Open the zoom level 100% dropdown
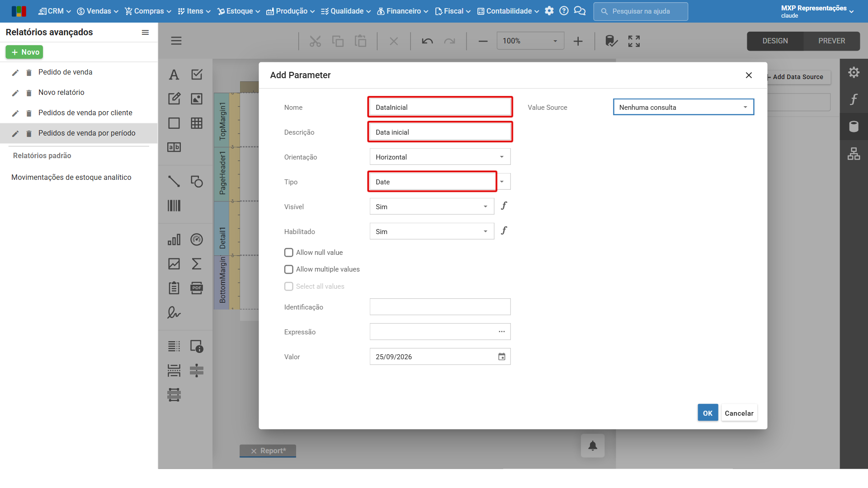This screenshot has height=488, width=868. (530, 41)
